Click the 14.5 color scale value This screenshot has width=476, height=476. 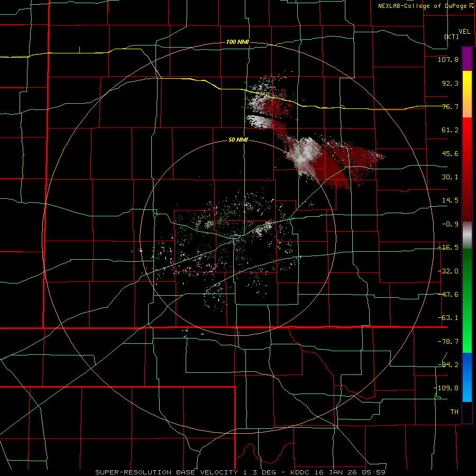[450, 200]
